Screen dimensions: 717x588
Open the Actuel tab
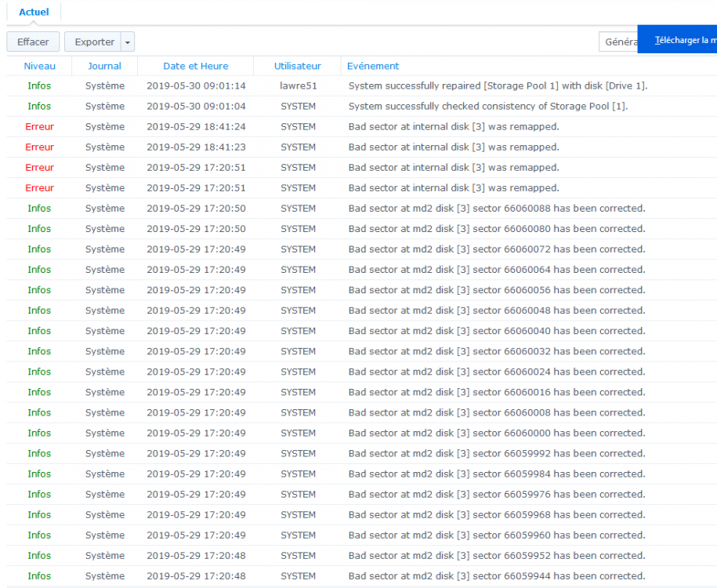[34, 13]
